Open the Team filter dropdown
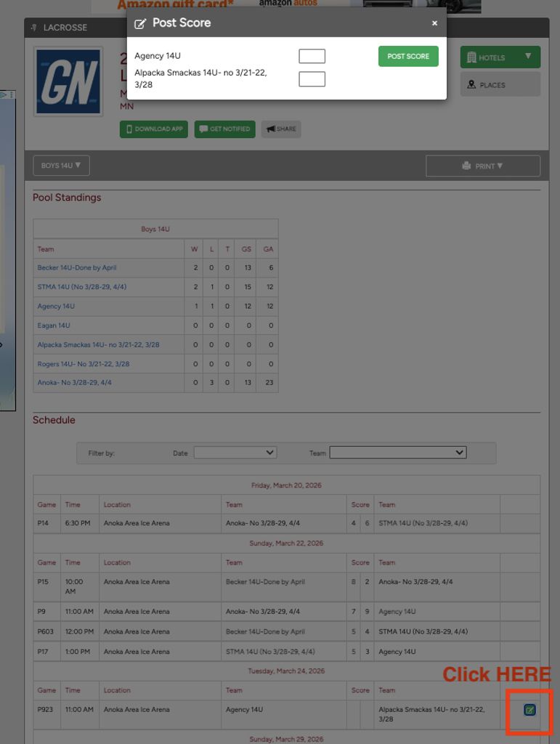 coord(397,453)
